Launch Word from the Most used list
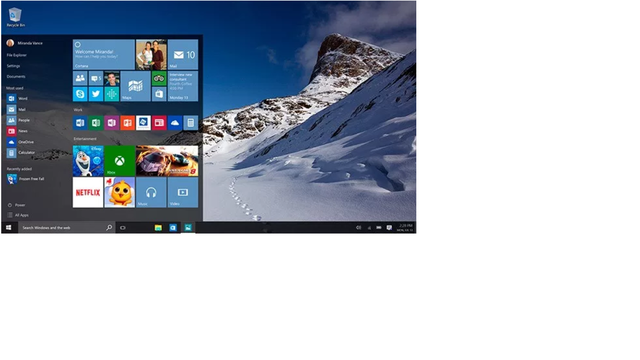Viewport: 640px width, 360px height. tap(17, 98)
